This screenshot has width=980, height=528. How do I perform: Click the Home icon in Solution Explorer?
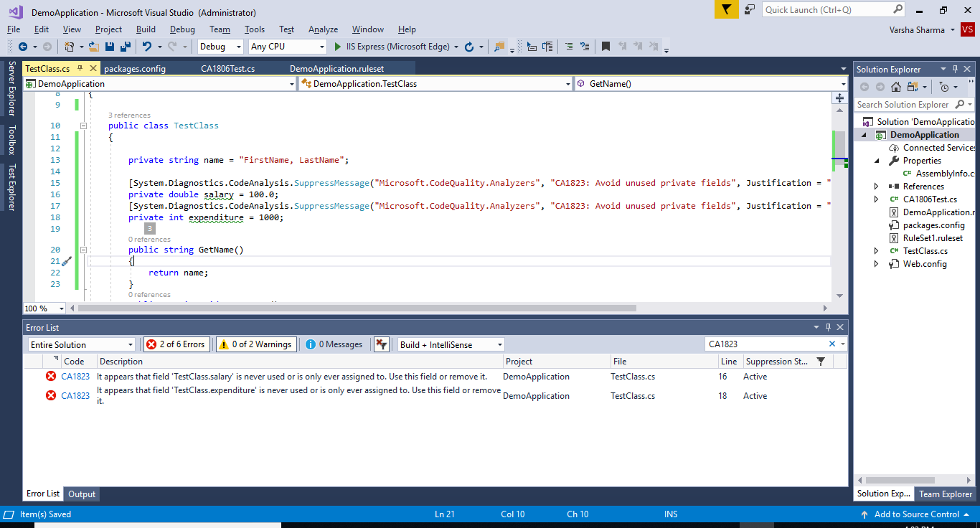[x=894, y=86]
